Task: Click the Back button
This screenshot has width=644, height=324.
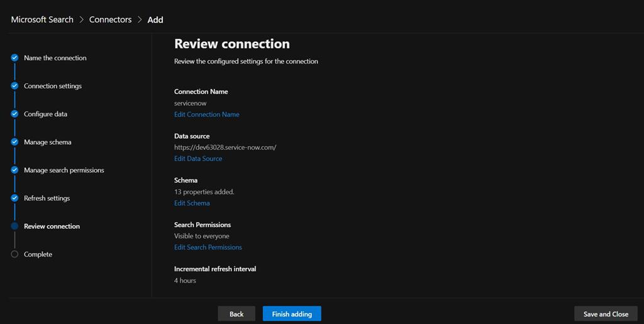Action: (x=236, y=314)
